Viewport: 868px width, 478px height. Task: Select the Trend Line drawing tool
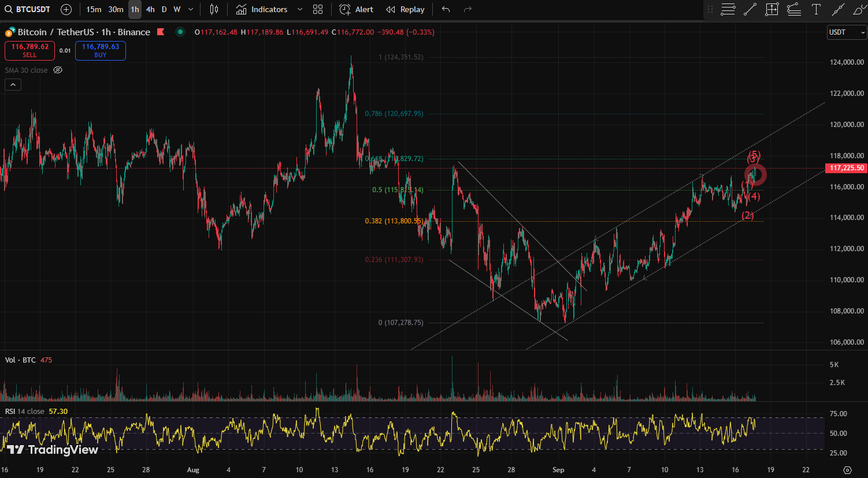pos(750,9)
